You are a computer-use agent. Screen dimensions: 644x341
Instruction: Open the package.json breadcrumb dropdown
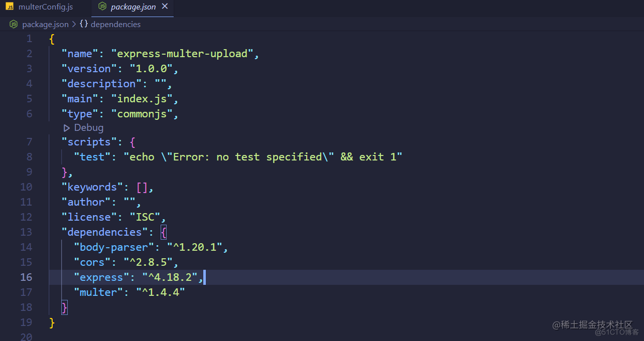pyautogui.click(x=45, y=24)
